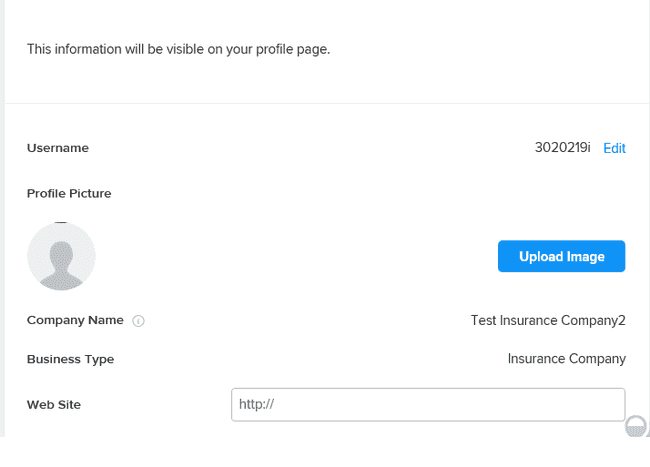
Task: Click the Username field label
Action: click(x=57, y=148)
